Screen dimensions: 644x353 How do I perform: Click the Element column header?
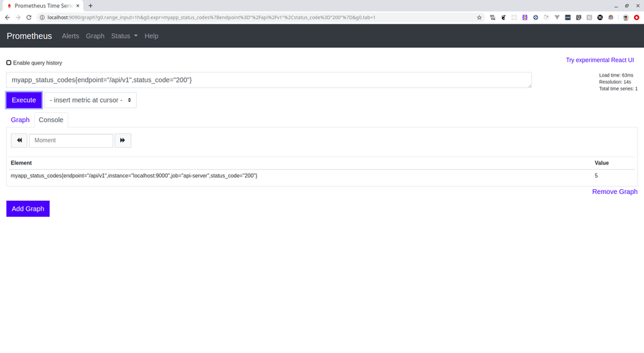(21, 162)
